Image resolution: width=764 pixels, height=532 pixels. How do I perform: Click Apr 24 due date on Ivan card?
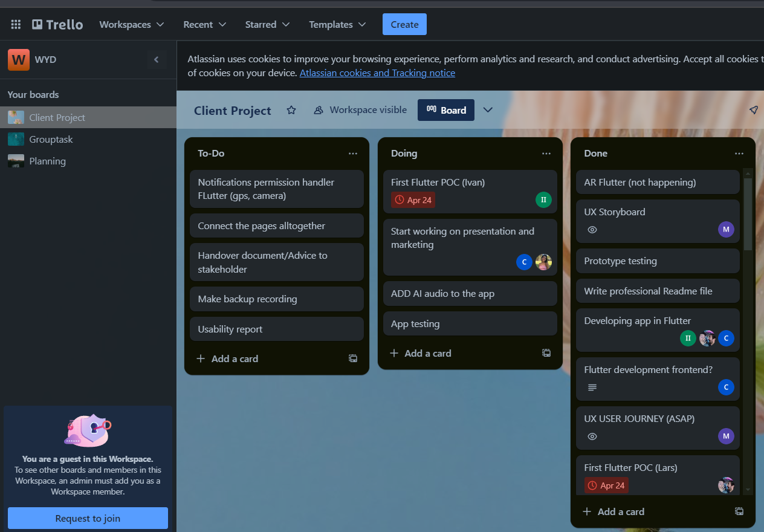coord(413,200)
